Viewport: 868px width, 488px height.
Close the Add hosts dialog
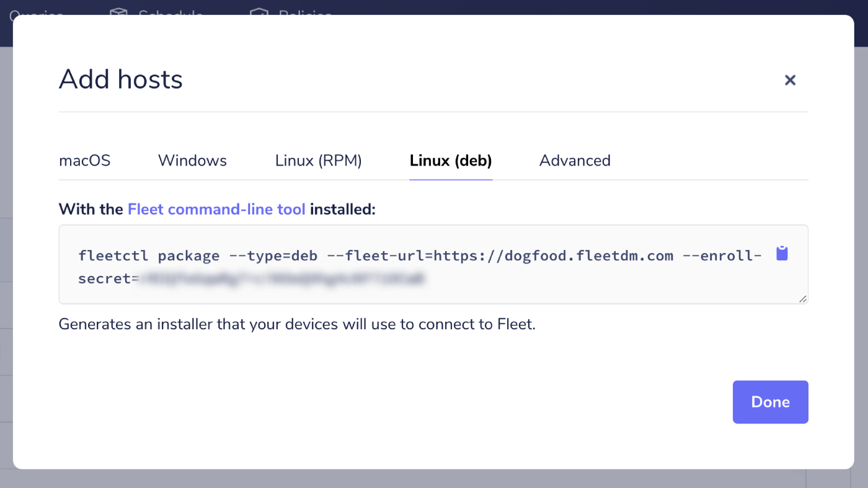tap(790, 80)
